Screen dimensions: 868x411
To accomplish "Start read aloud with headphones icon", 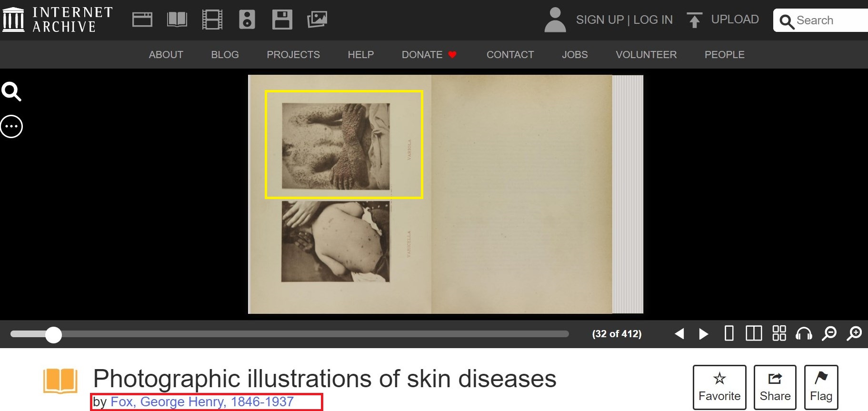I will point(804,333).
